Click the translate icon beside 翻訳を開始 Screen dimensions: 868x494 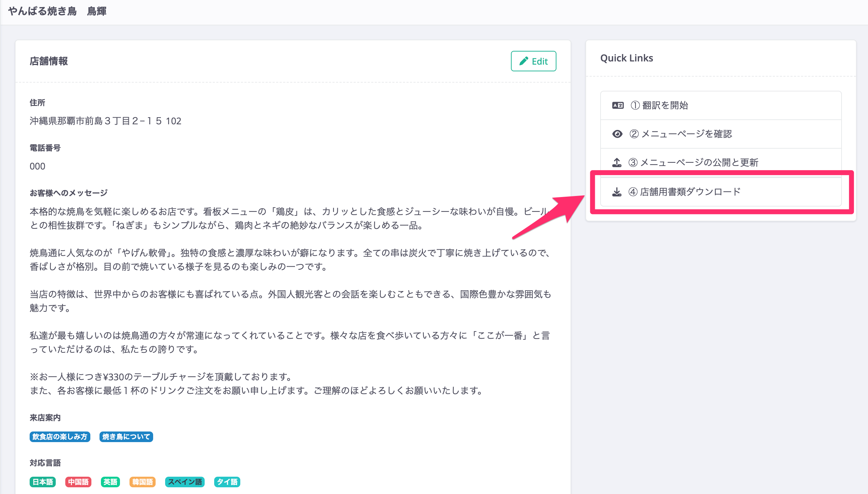[617, 105]
